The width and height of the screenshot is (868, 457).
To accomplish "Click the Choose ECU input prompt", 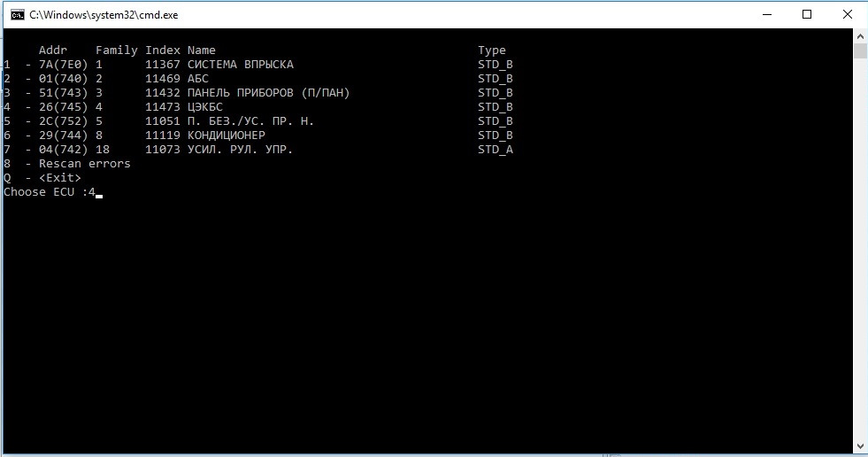I will (53, 192).
